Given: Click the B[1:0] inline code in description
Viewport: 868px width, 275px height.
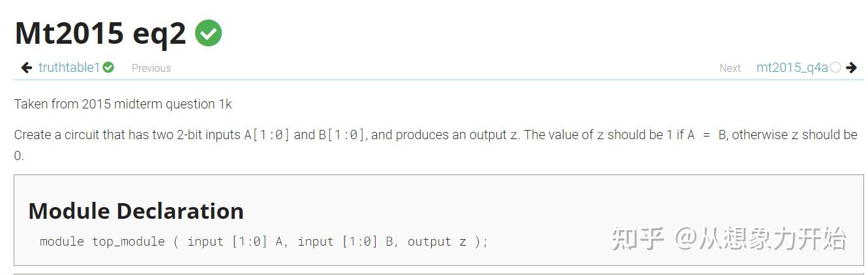Looking at the screenshot, I should (342, 135).
